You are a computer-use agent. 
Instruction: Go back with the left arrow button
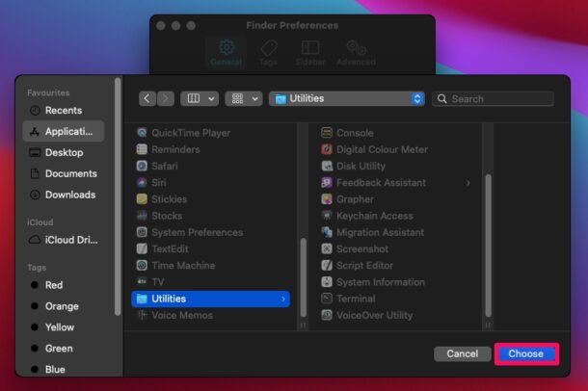[x=147, y=98]
